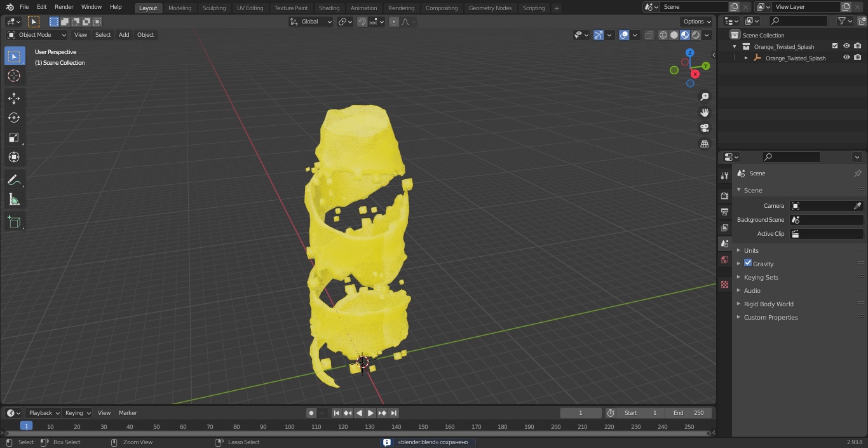Disable Orange_Twisted_Splash collection in renders
The width and height of the screenshot is (868, 448).
(x=858, y=46)
